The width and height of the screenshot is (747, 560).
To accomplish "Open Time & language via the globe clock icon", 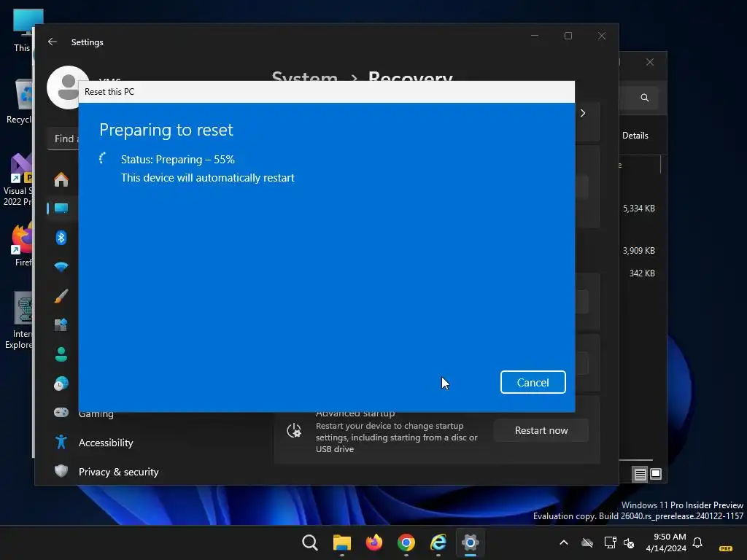I will [x=61, y=384].
